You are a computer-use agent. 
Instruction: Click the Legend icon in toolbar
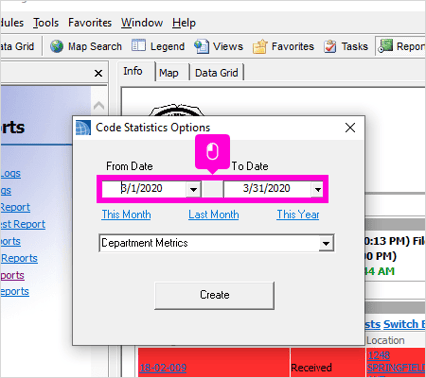pyautogui.click(x=138, y=46)
